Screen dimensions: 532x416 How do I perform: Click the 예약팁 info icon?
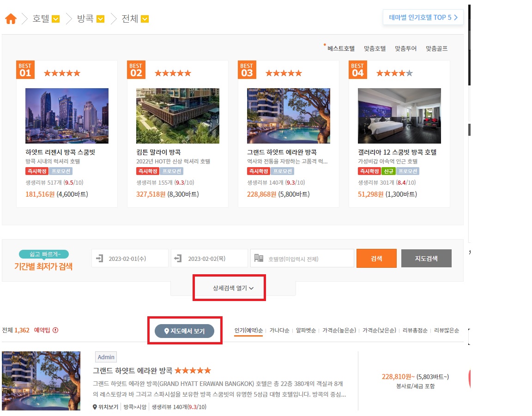(55, 330)
